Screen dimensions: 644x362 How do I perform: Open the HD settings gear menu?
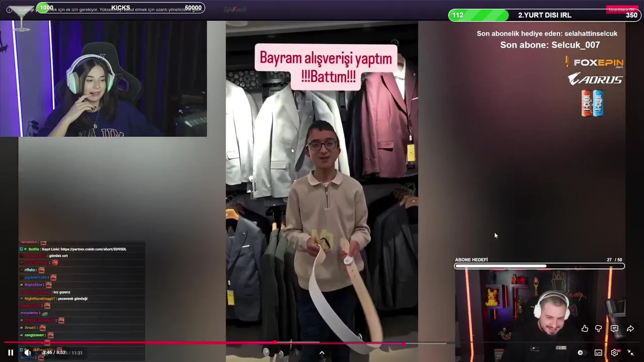(615, 352)
